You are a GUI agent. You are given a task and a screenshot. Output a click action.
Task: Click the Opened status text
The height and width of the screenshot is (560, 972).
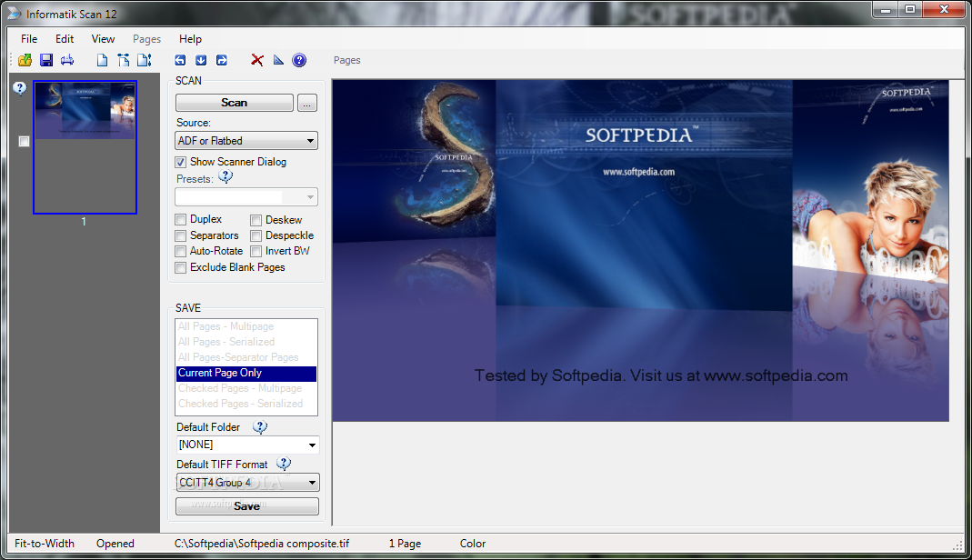(x=115, y=544)
